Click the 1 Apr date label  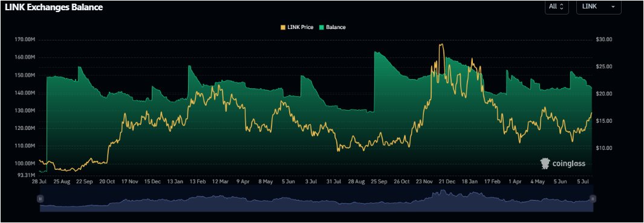click(x=515, y=181)
